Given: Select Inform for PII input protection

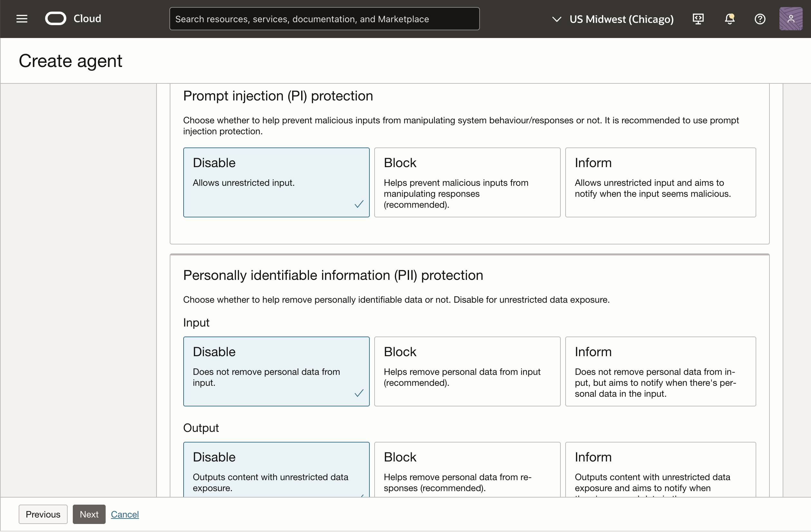Looking at the screenshot, I should [x=660, y=371].
